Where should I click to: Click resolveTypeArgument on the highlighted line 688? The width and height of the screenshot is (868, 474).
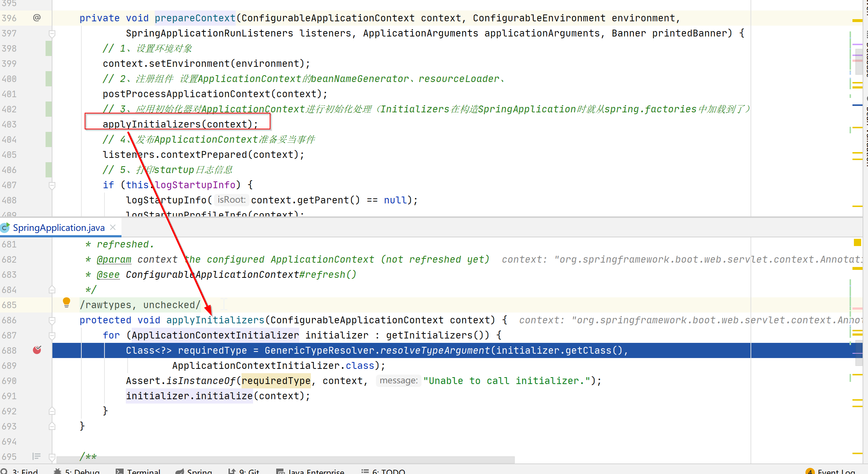tap(435, 350)
